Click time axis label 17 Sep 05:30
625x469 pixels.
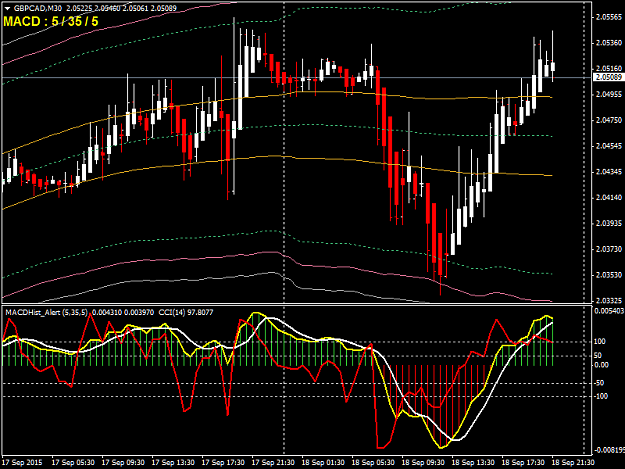tap(73, 463)
